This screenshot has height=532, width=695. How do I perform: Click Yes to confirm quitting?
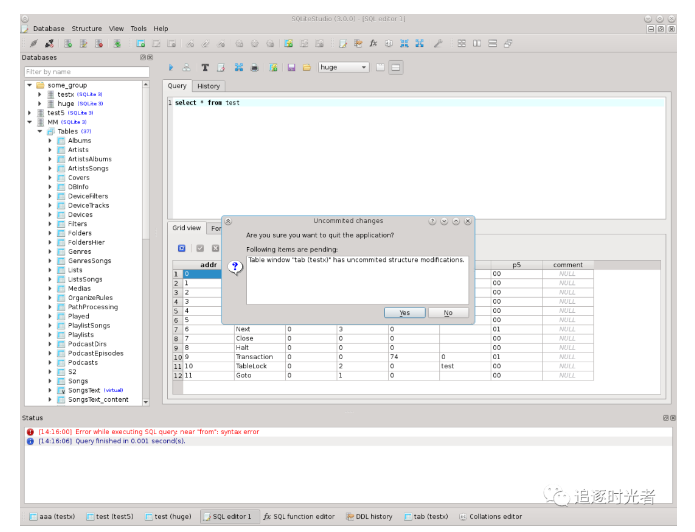(x=404, y=312)
